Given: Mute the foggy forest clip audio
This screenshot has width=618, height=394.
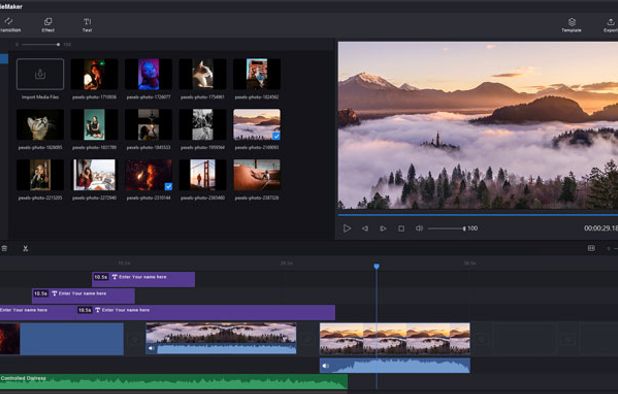Looking at the screenshot, I should click(x=151, y=348).
